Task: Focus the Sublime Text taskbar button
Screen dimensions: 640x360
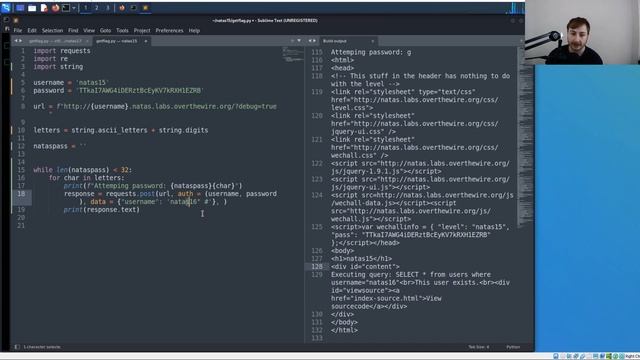Action: [145, 8]
